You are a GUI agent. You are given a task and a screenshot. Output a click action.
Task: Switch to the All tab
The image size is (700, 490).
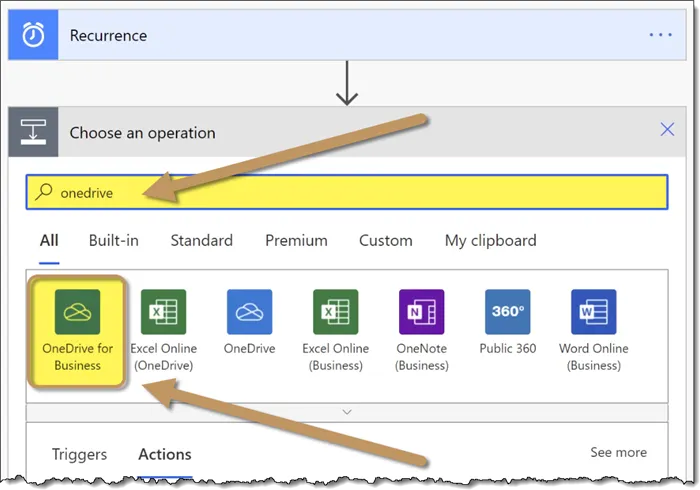49,241
